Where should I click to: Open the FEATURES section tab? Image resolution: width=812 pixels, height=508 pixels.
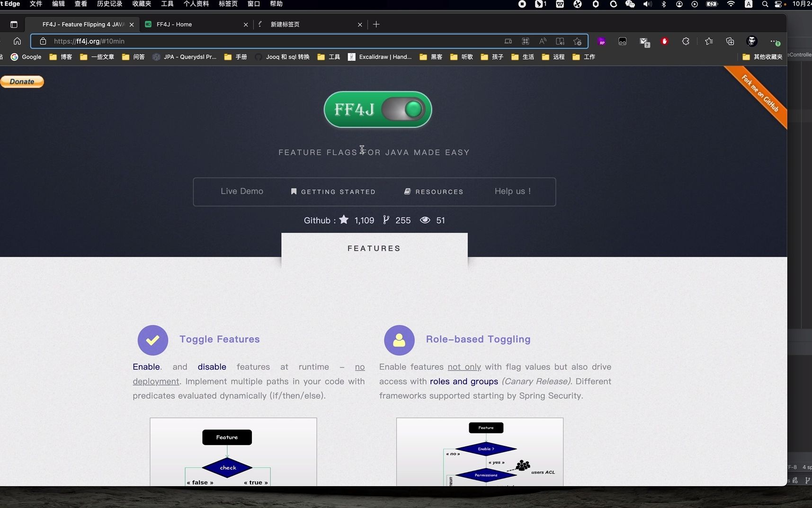tap(374, 248)
